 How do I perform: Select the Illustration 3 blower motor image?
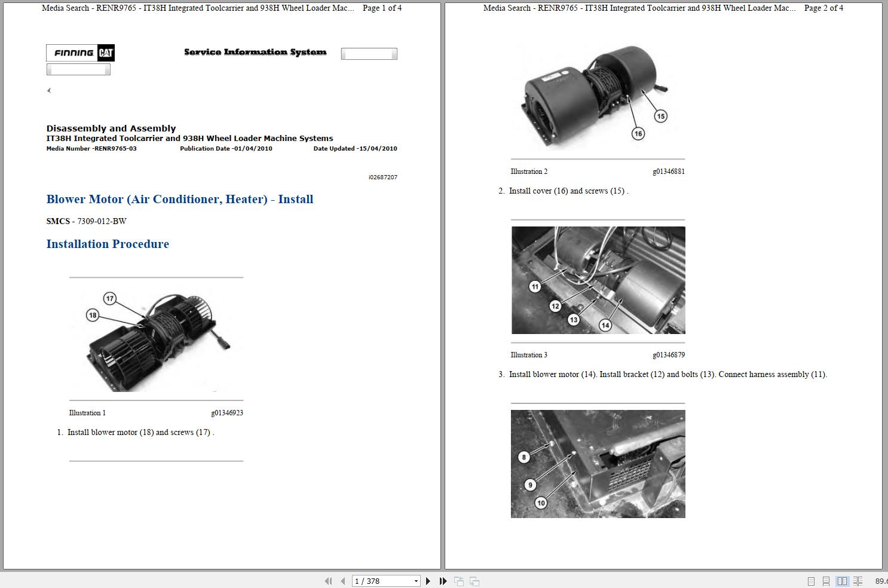click(598, 280)
